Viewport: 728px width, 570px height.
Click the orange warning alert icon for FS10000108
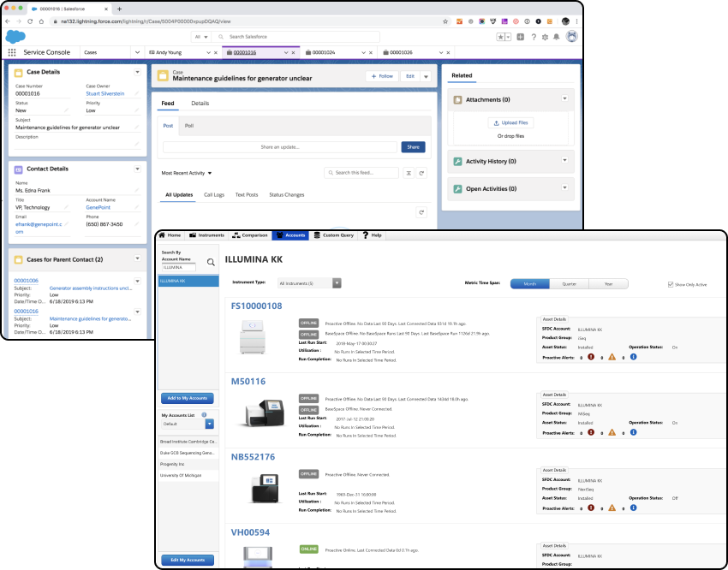tap(612, 357)
